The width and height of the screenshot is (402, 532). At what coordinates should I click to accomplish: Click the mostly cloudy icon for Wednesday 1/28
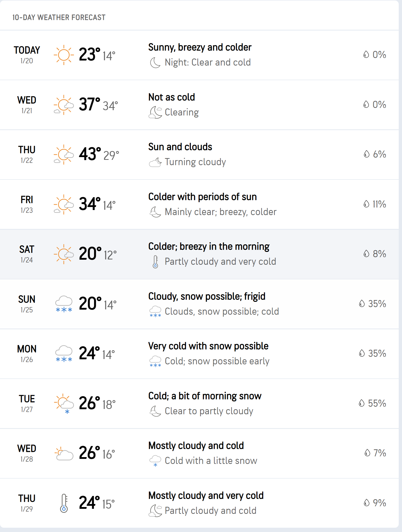(64, 453)
